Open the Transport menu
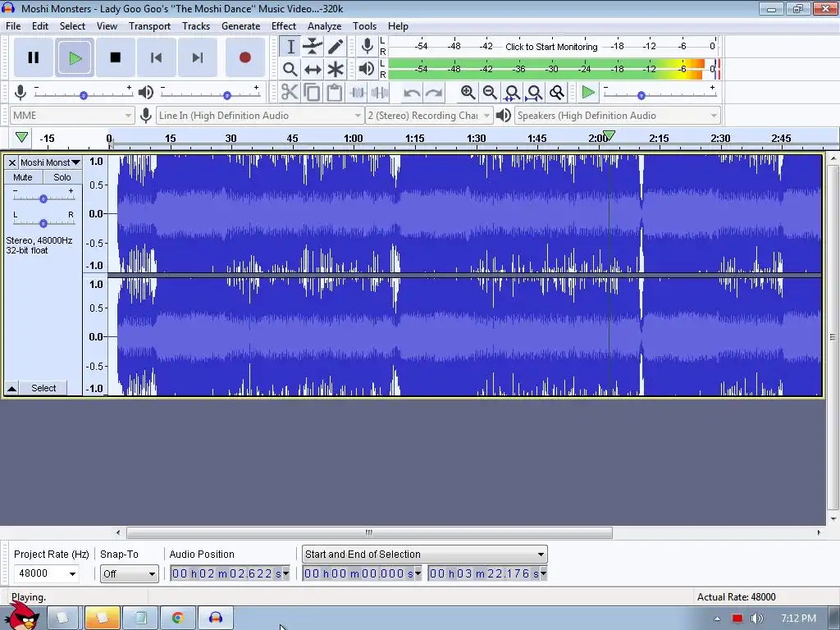840x630 pixels. [x=149, y=26]
